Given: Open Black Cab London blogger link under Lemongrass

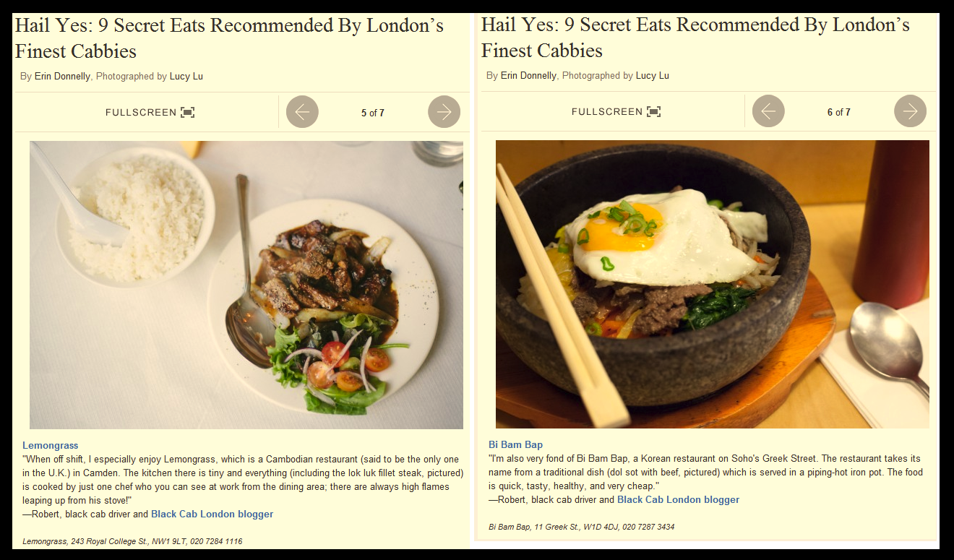Looking at the screenshot, I should click(x=212, y=514).
